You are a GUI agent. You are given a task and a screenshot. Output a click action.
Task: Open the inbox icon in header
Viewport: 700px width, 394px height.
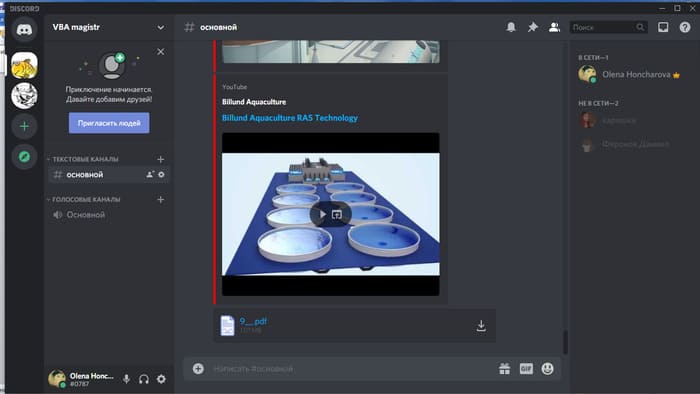click(x=663, y=27)
